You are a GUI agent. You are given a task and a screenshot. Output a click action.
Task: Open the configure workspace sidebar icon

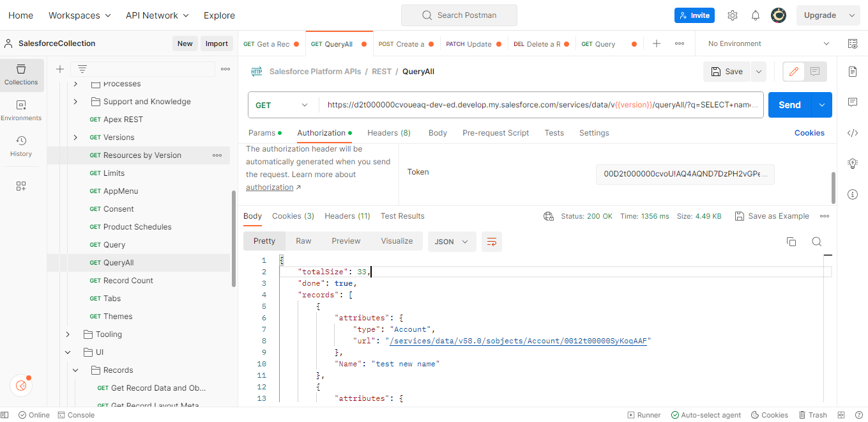(21, 186)
